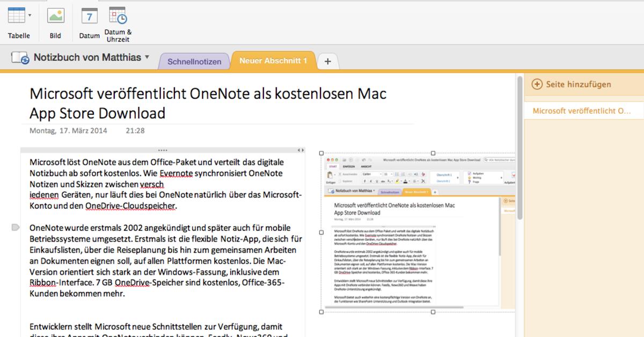644x337 pixels.
Task: Click the note flag marker in the left margin
Action: click(x=16, y=228)
